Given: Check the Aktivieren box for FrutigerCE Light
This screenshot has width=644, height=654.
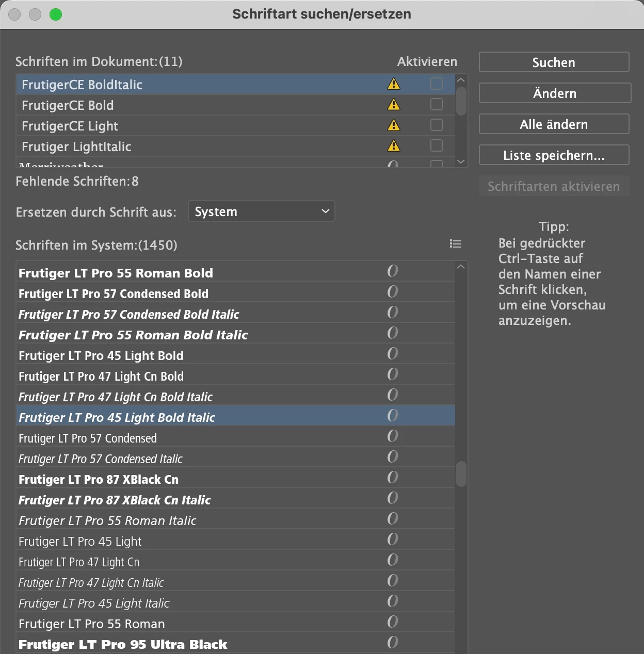Looking at the screenshot, I should click(x=437, y=125).
